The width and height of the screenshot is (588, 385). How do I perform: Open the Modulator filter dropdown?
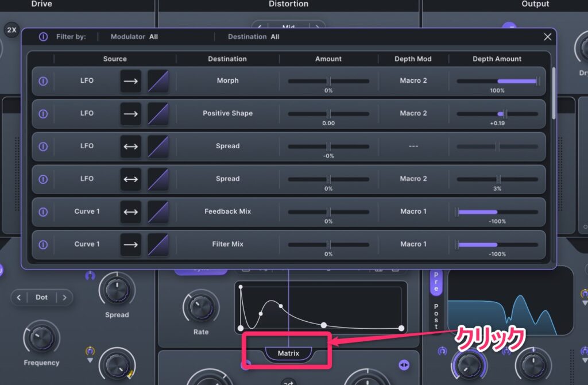(x=134, y=37)
